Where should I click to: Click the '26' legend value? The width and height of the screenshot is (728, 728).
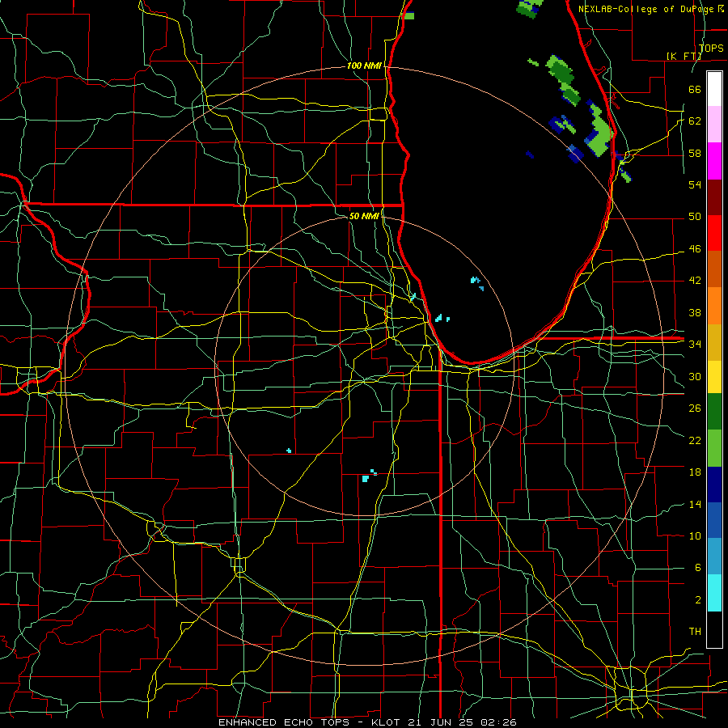[695, 408]
